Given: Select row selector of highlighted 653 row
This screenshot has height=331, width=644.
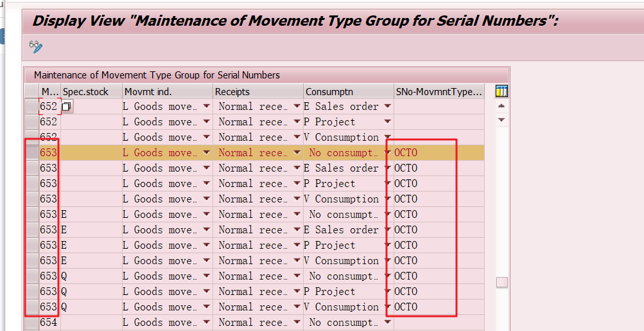Looking at the screenshot, I should [x=31, y=153].
